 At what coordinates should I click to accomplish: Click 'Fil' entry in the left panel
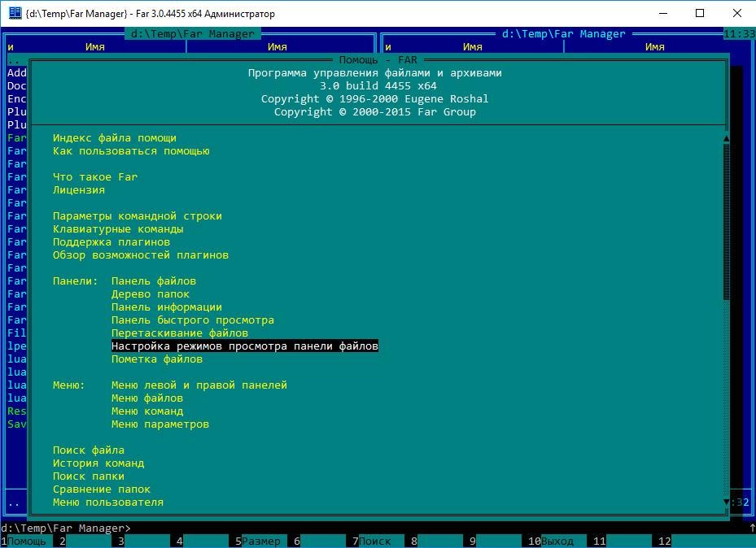[17, 333]
